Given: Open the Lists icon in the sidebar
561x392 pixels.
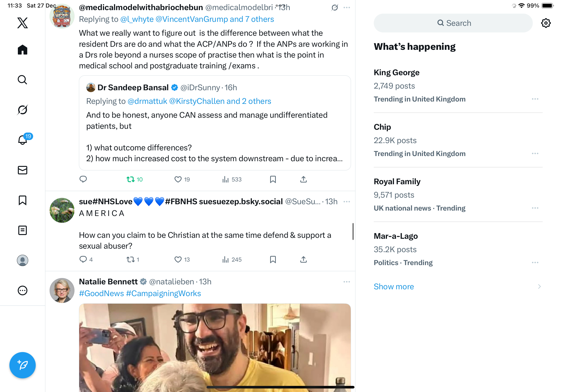Looking at the screenshot, I should pos(23,230).
